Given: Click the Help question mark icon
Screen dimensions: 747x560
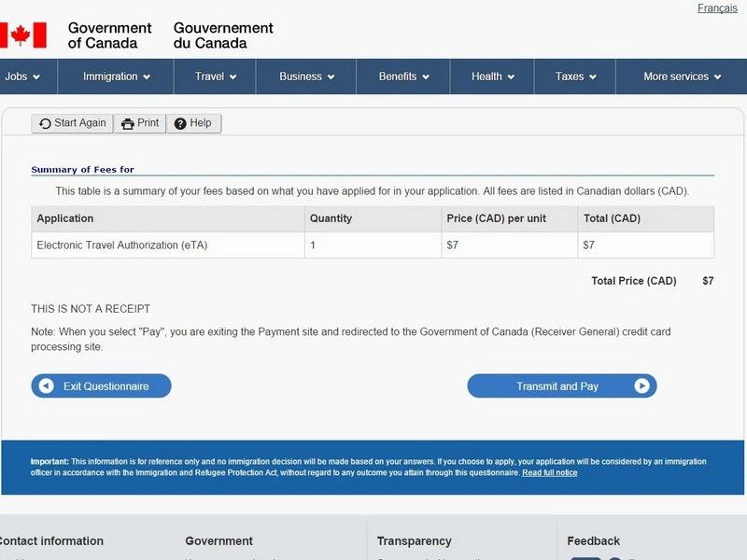Looking at the screenshot, I should click(x=180, y=123).
